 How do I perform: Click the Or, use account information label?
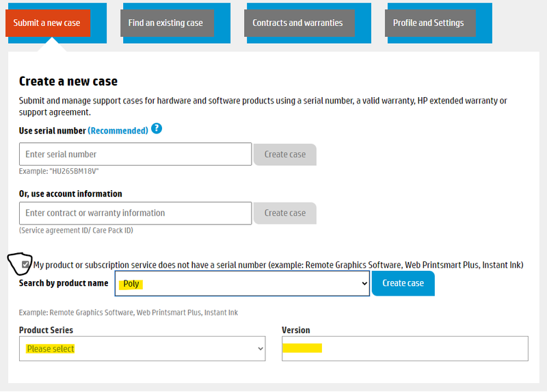tap(70, 194)
